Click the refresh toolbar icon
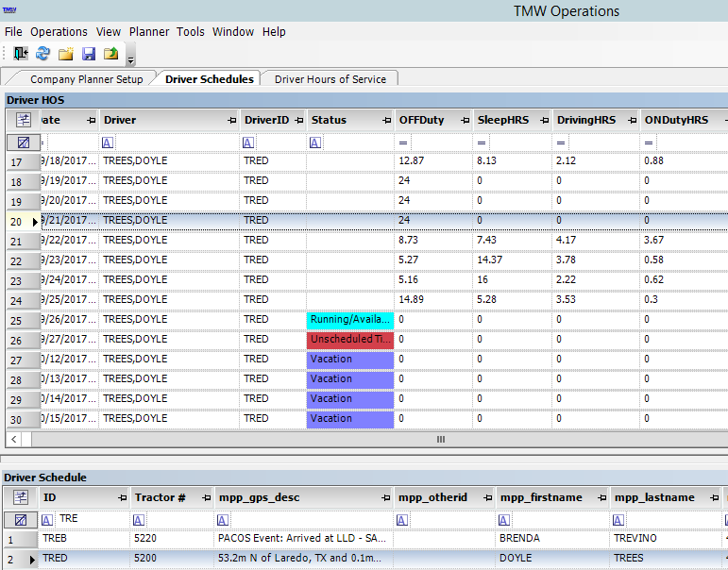The height and width of the screenshot is (570, 728). point(42,54)
